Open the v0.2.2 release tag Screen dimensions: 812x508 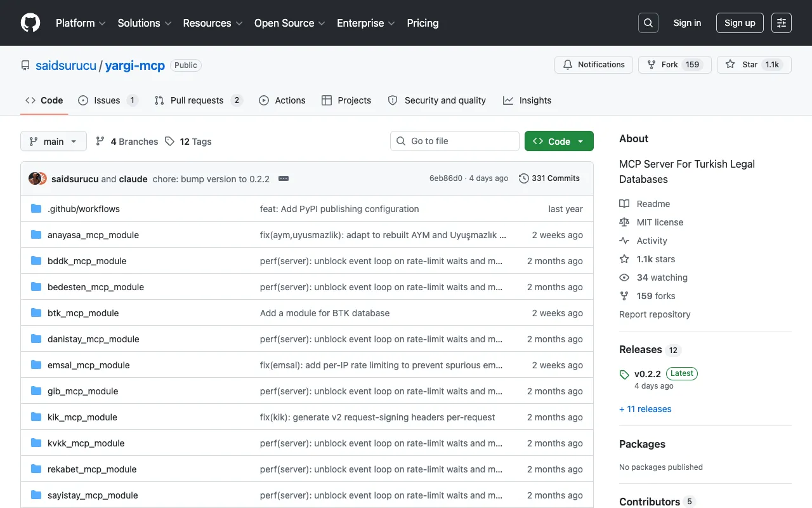[x=647, y=374]
